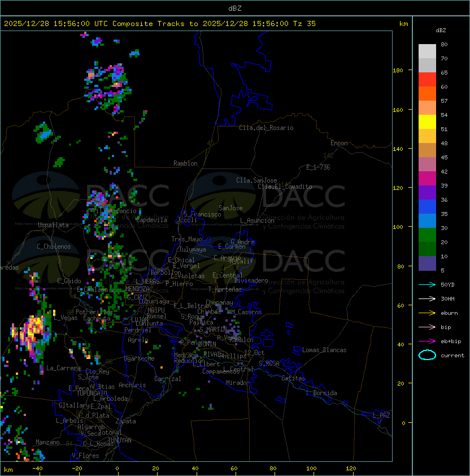Click the white 30HM arrow legend icon
Viewport: 470px width, 476px height.
(427, 298)
